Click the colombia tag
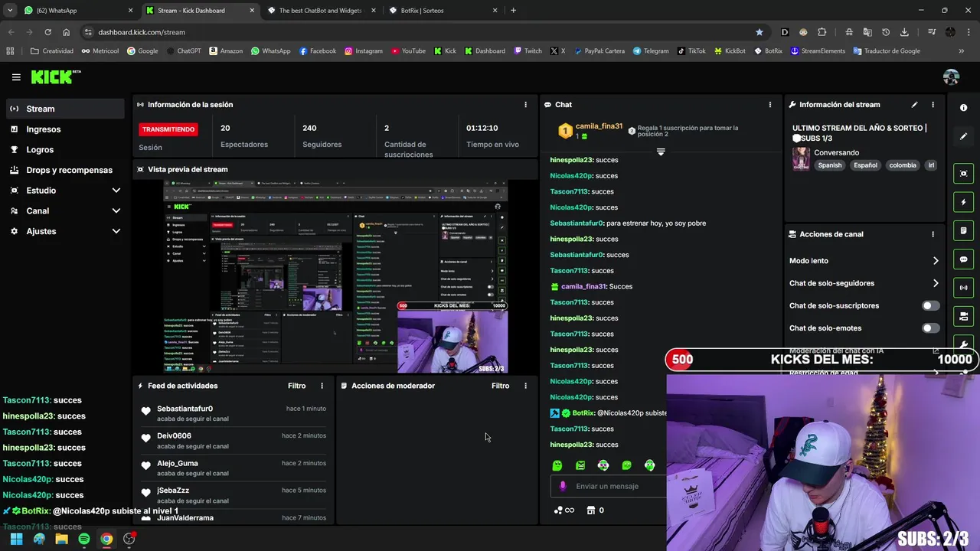This screenshot has height=551, width=980. tap(903, 165)
